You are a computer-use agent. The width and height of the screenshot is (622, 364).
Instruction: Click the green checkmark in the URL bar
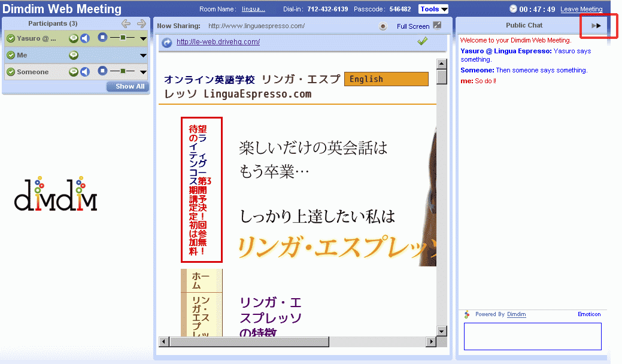coord(423,41)
